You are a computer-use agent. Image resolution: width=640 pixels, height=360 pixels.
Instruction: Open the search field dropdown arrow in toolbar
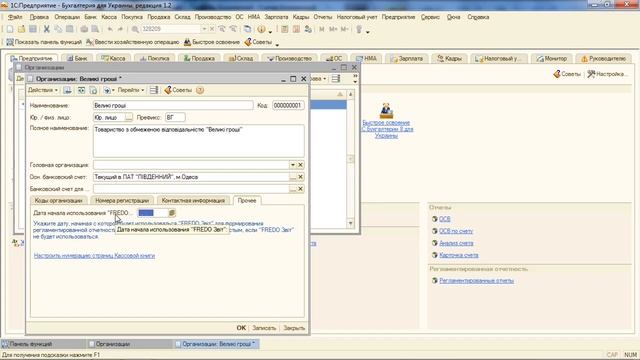(x=204, y=29)
